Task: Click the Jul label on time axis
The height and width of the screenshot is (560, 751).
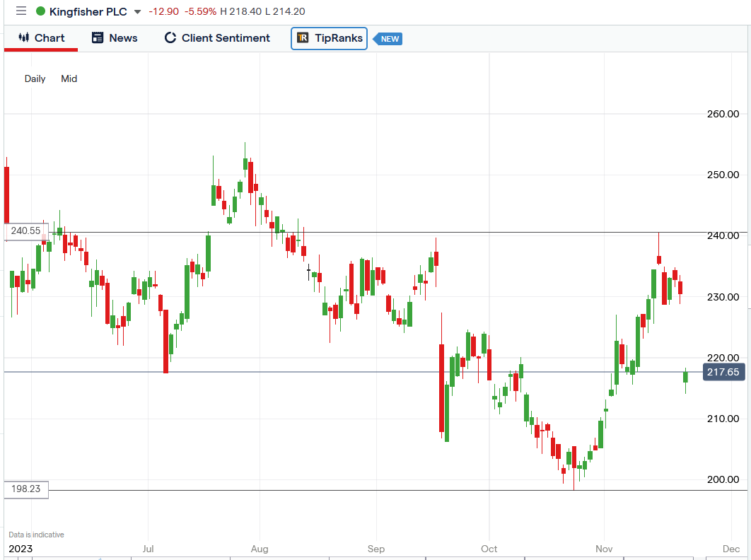Action: coord(148,549)
